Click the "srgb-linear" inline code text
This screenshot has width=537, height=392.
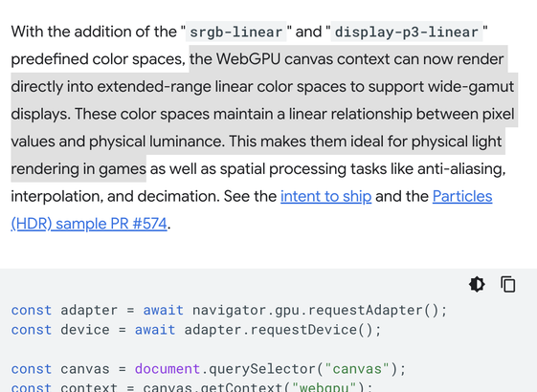click(x=236, y=32)
